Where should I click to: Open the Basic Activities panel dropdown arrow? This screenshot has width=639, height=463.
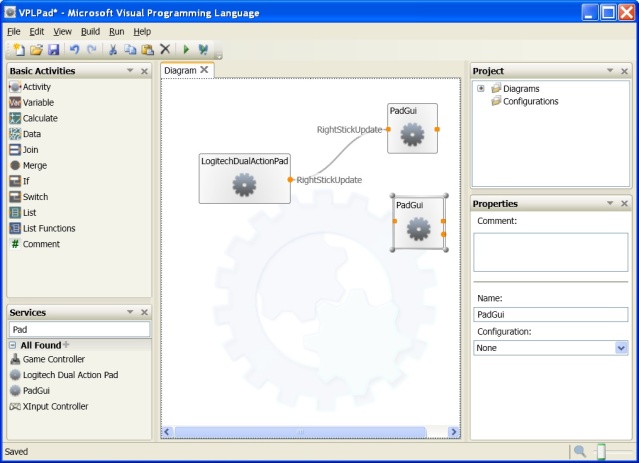[130, 71]
